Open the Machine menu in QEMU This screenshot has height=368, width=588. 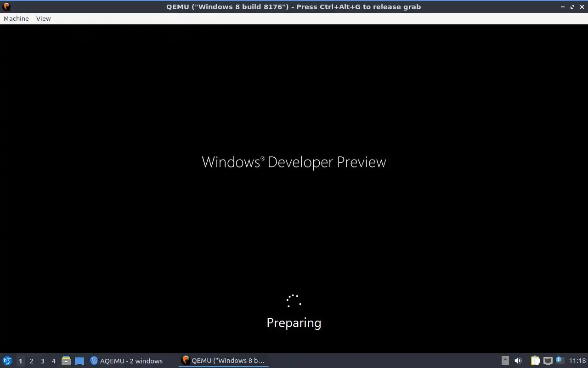[16, 18]
